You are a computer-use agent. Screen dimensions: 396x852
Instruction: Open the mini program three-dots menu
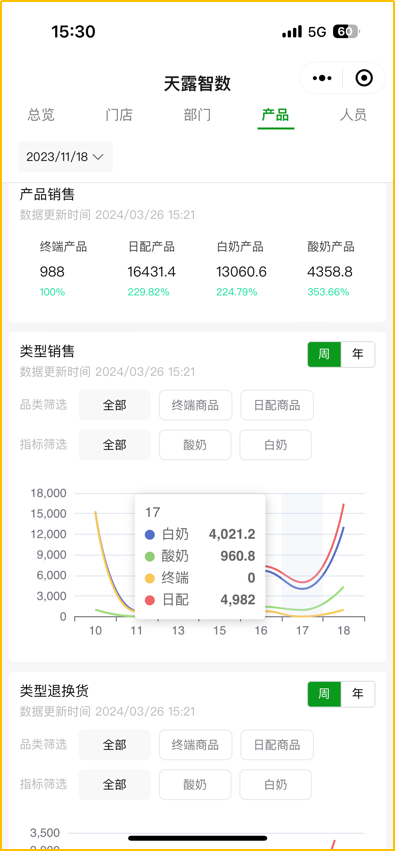click(322, 78)
